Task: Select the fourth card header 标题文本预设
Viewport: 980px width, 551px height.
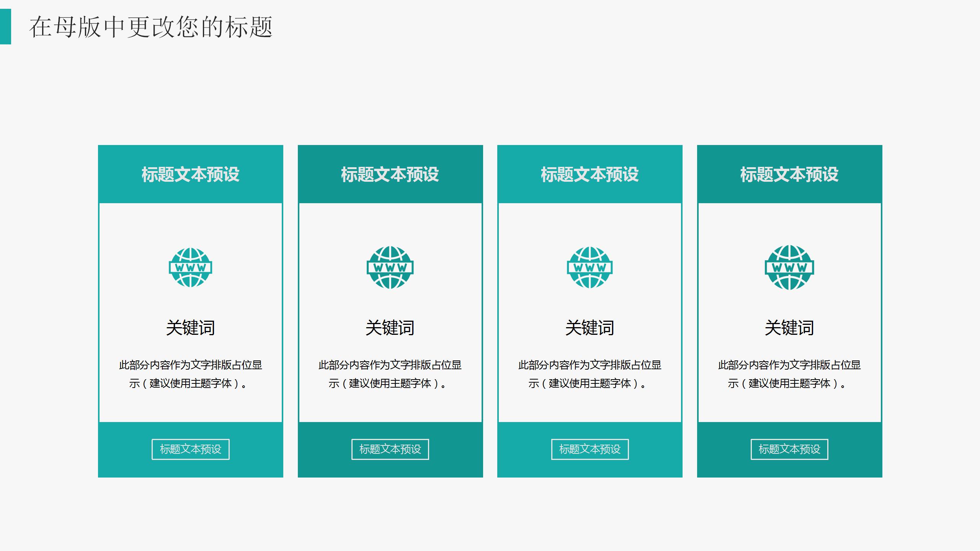Action: 789,174
